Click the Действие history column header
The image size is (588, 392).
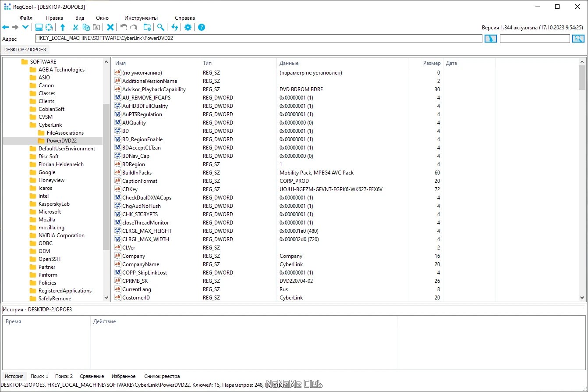pos(244,321)
